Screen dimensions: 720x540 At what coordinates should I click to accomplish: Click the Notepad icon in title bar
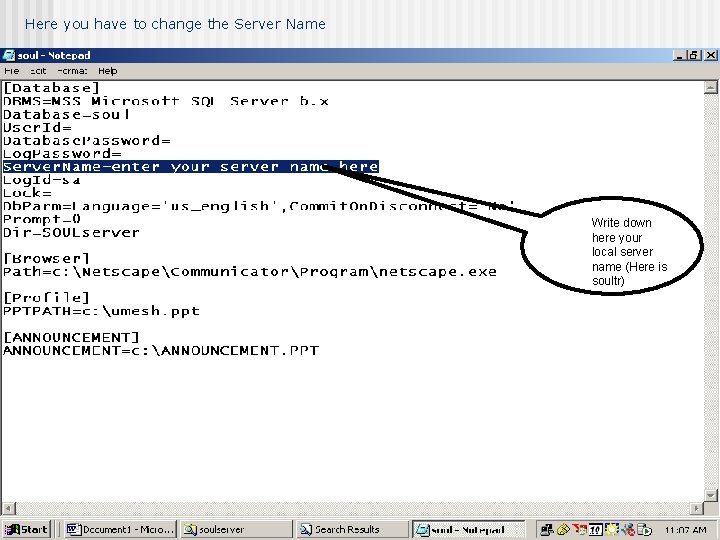8,56
